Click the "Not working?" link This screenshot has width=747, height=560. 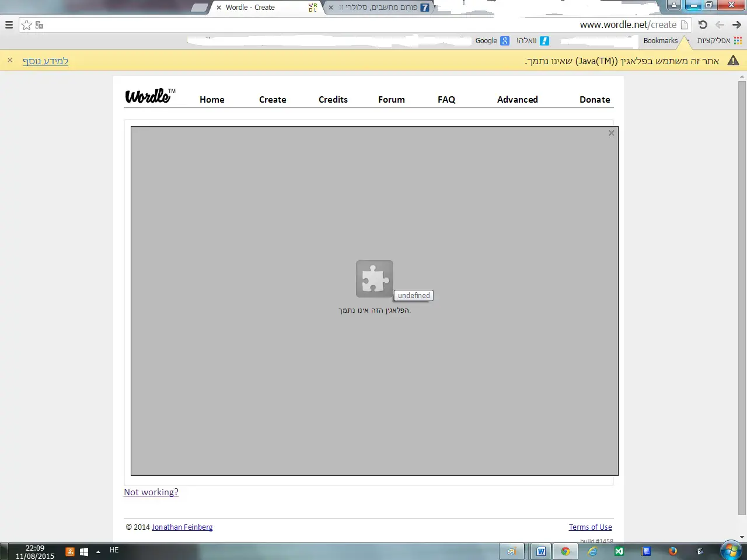[x=151, y=492]
